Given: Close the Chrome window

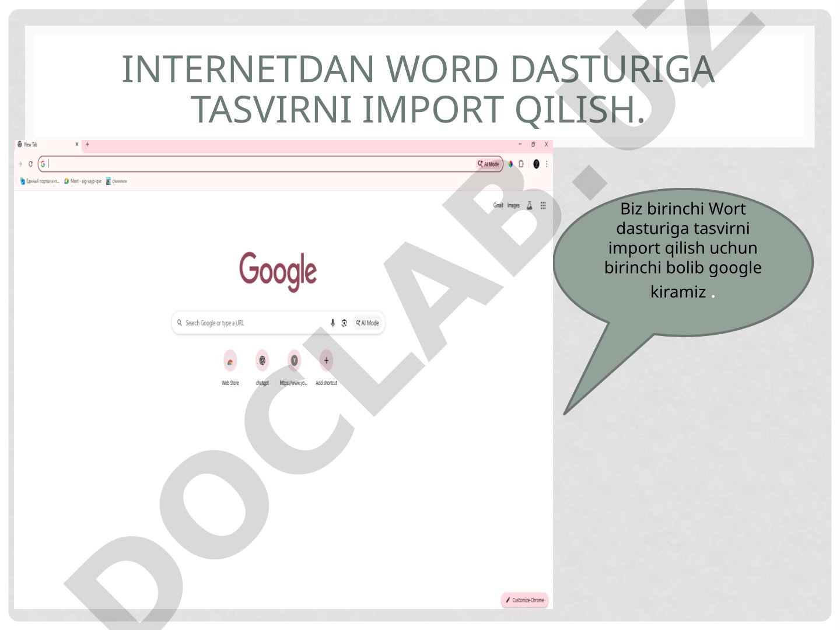Looking at the screenshot, I should tap(546, 144).
